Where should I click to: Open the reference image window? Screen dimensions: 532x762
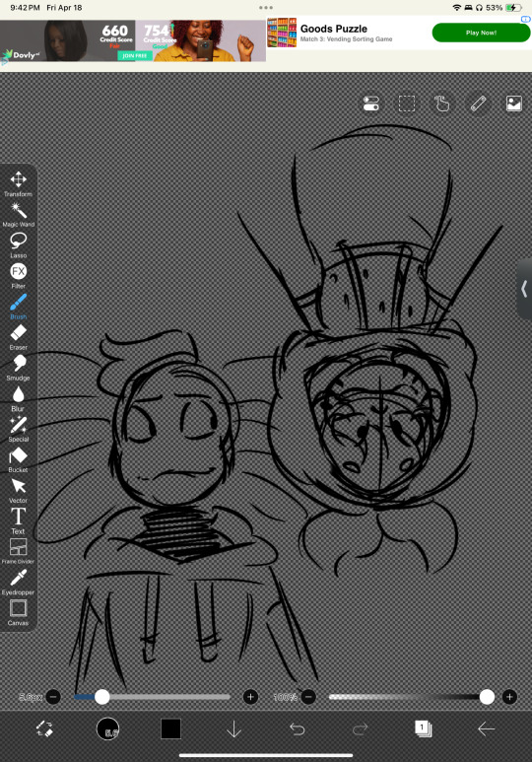coord(514,104)
